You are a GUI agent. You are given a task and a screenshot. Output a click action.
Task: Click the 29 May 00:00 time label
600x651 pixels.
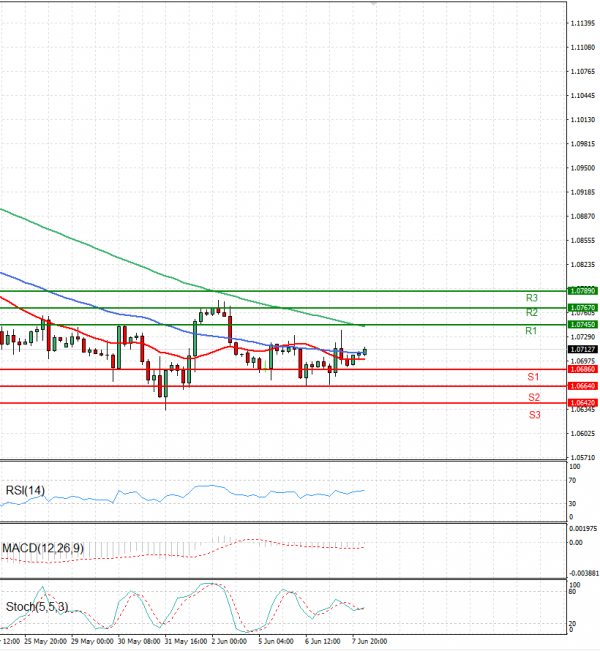(92, 641)
